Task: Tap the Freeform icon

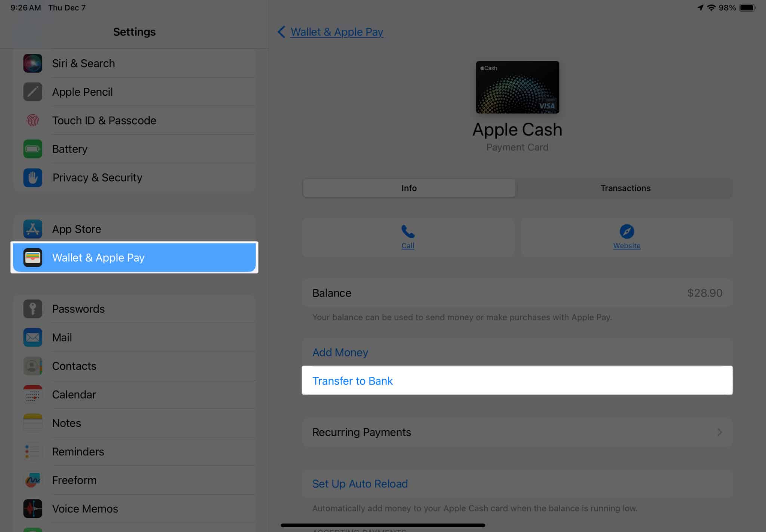Action: click(x=33, y=480)
